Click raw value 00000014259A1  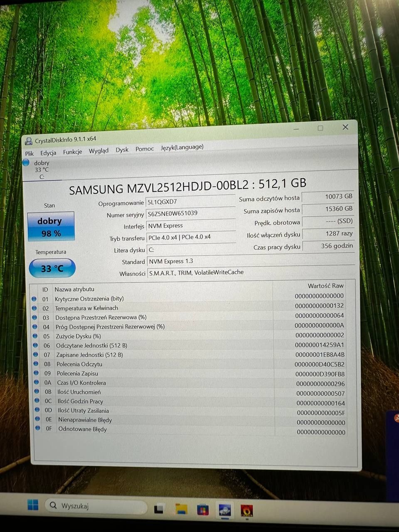[x=320, y=345]
